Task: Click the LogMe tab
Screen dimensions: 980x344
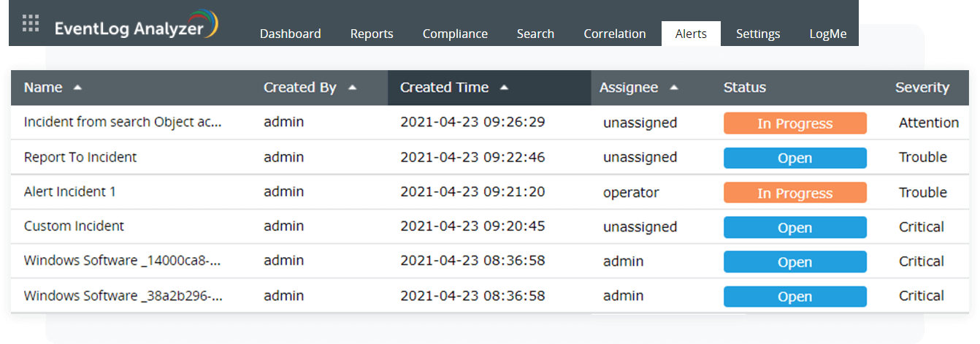Action: tap(827, 34)
